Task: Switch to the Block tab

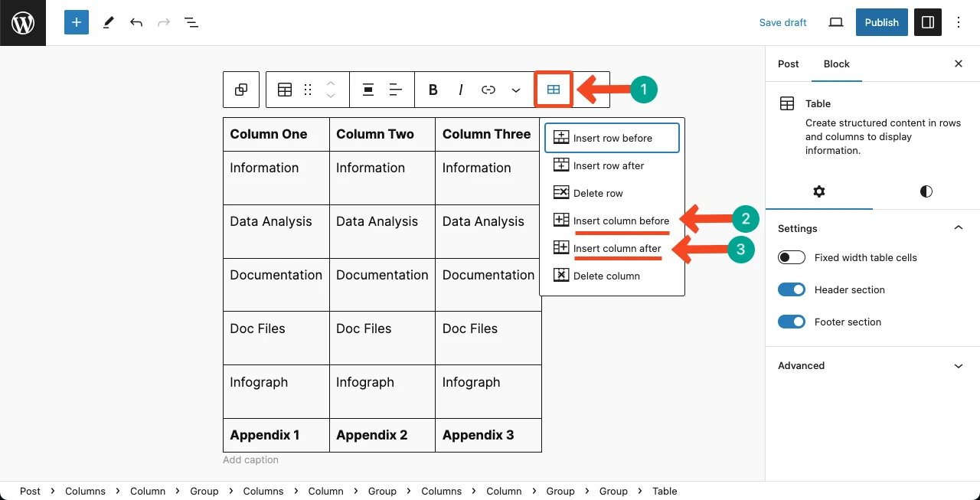Action: pyautogui.click(x=837, y=64)
